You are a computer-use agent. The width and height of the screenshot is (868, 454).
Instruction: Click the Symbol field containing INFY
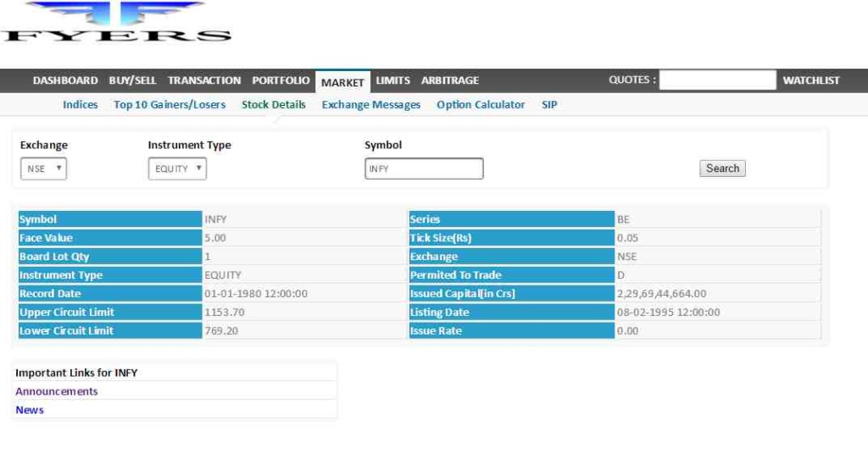click(x=424, y=169)
